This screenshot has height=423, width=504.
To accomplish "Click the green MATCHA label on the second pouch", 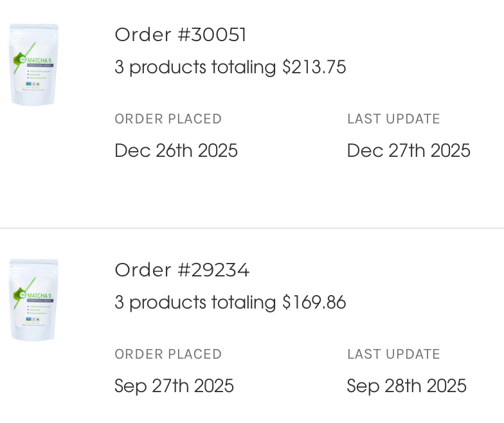I will coord(37,296).
